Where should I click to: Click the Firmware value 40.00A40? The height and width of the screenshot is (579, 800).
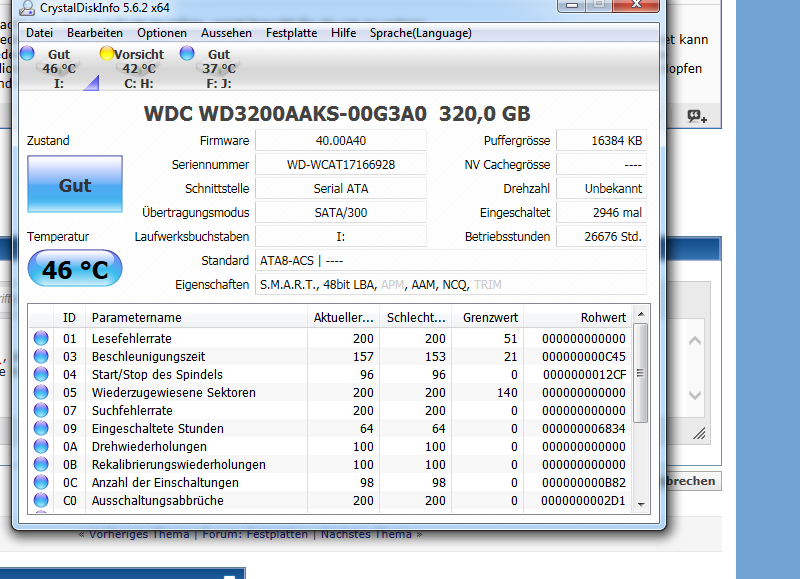pyautogui.click(x=341, y=141)
